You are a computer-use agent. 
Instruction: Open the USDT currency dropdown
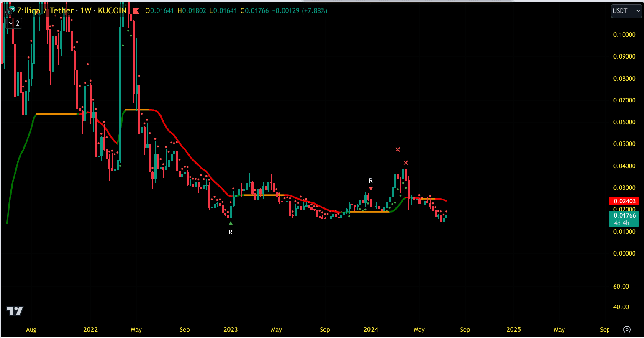click(x=626, y=11)
